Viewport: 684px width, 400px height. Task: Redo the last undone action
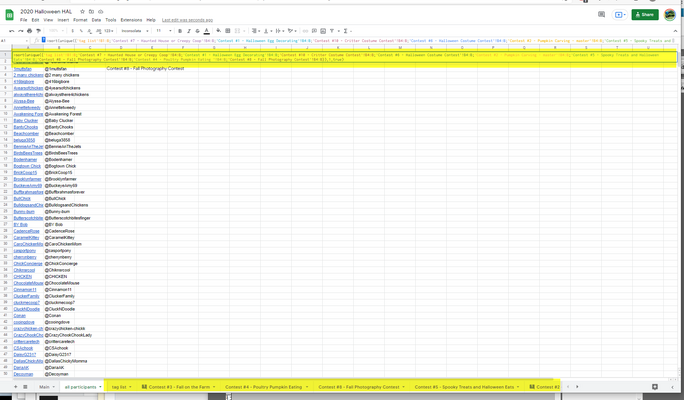tap(21, 31)
